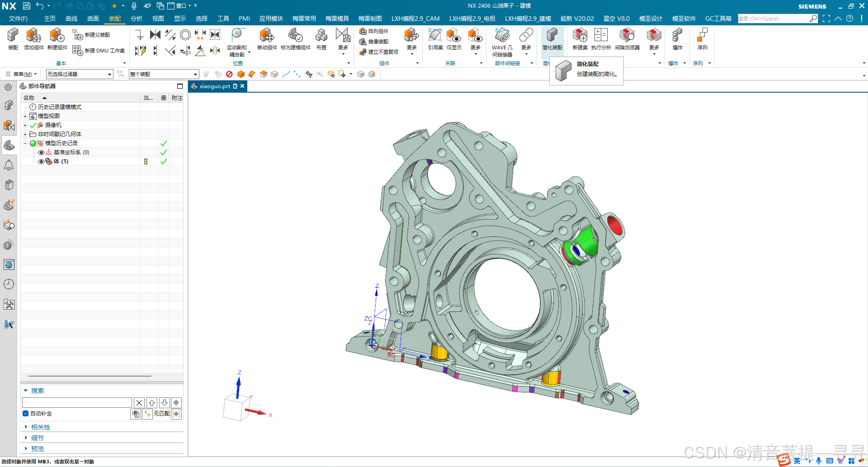Screen dimensions: 868x467
Task: Click the 仅显示 show only icon
Action: 454,38
